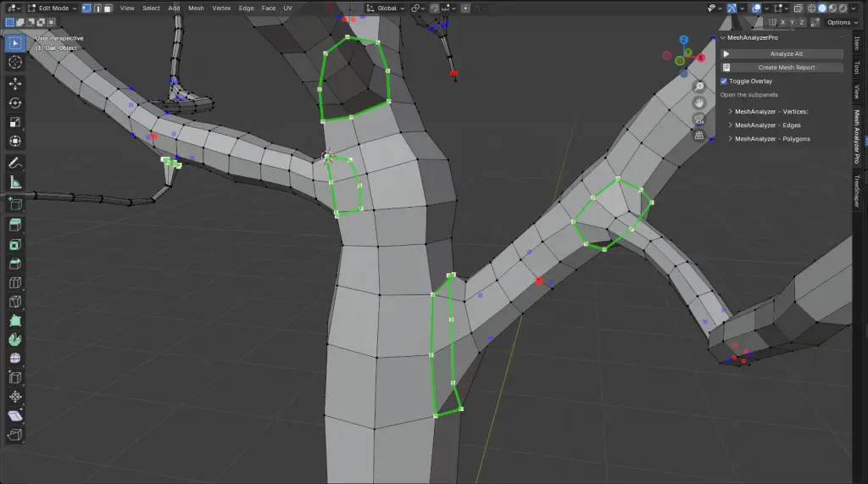This screenshot has height=484, width=868.
Task: Click the blue Z axis gizmo handle
Action: pos(685,39)
